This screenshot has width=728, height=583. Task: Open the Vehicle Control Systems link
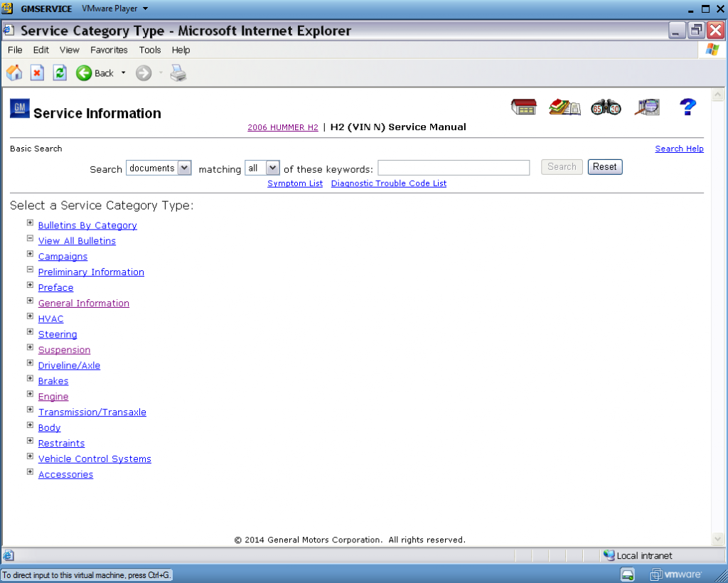pos(95,459)
